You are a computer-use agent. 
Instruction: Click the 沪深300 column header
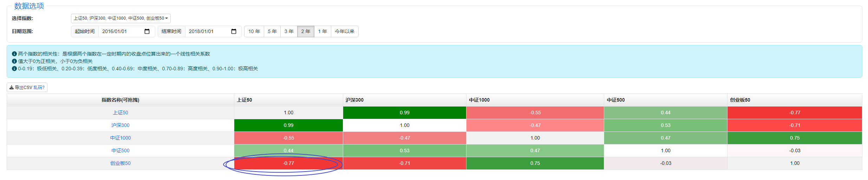[x=404, y=100]
